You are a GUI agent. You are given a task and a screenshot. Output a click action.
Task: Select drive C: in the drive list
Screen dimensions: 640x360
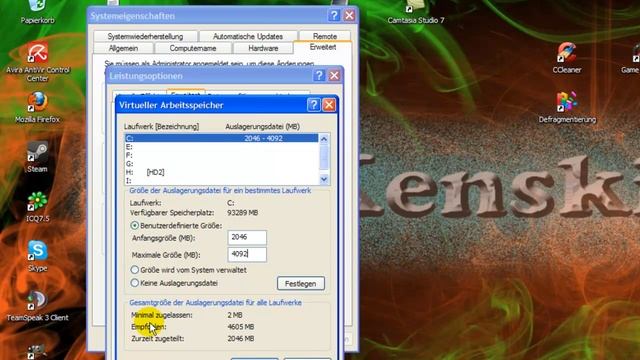221,138
